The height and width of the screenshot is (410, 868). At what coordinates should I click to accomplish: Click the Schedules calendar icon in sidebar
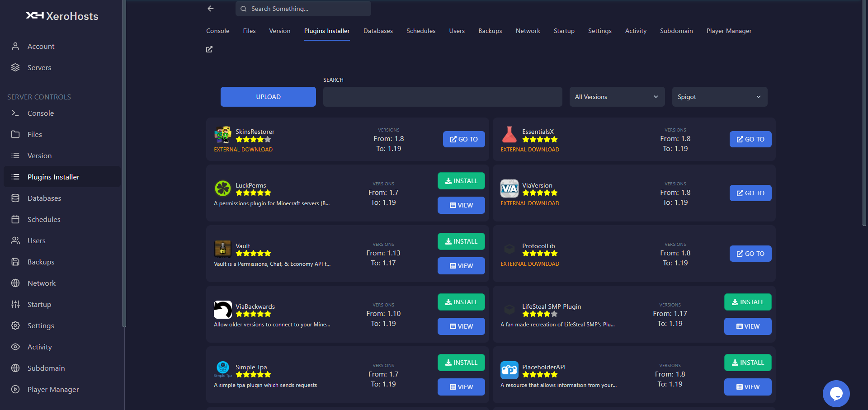15,219
